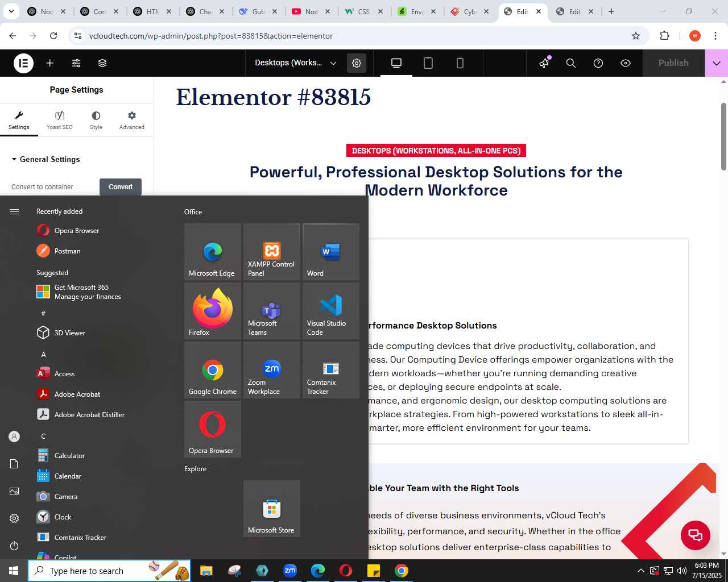Switch to desktop preview mode

pyautogui.click(x=396, y=63)
